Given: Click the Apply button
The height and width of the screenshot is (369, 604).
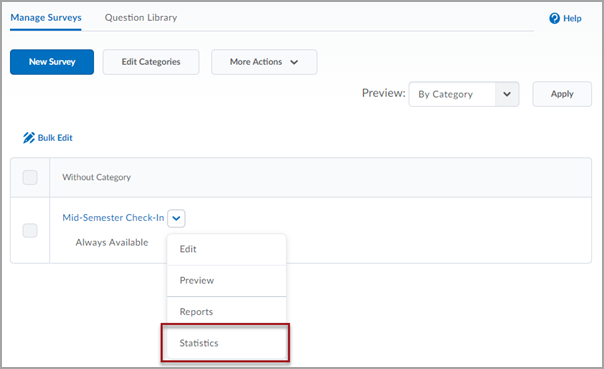Looking at the screenshot, I should point(562,94).
